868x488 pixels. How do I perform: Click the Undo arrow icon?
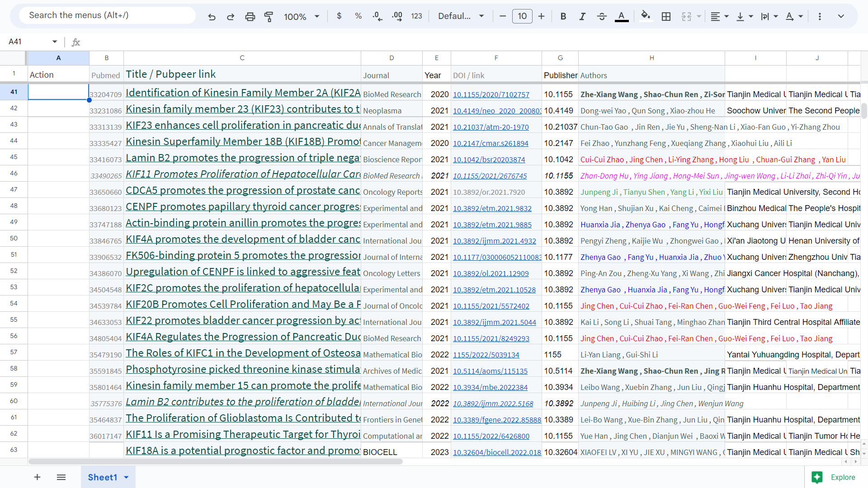[212, 17]
